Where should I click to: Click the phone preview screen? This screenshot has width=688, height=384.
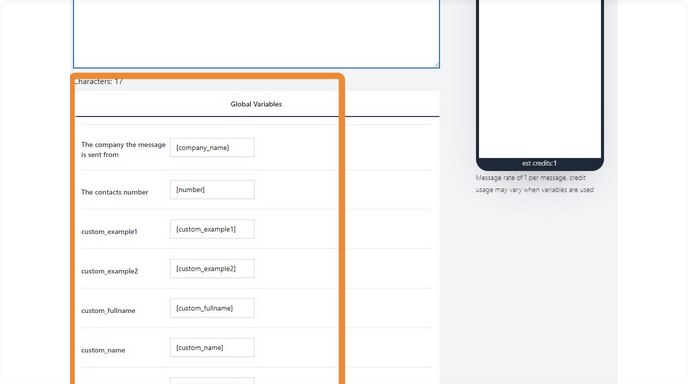[540, 79]
